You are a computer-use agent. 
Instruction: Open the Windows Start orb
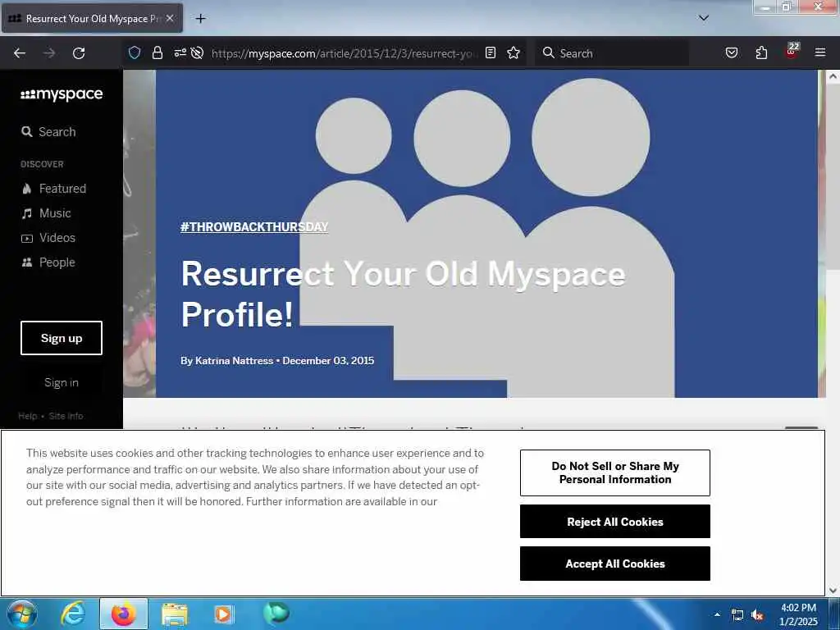click(22, 614)
